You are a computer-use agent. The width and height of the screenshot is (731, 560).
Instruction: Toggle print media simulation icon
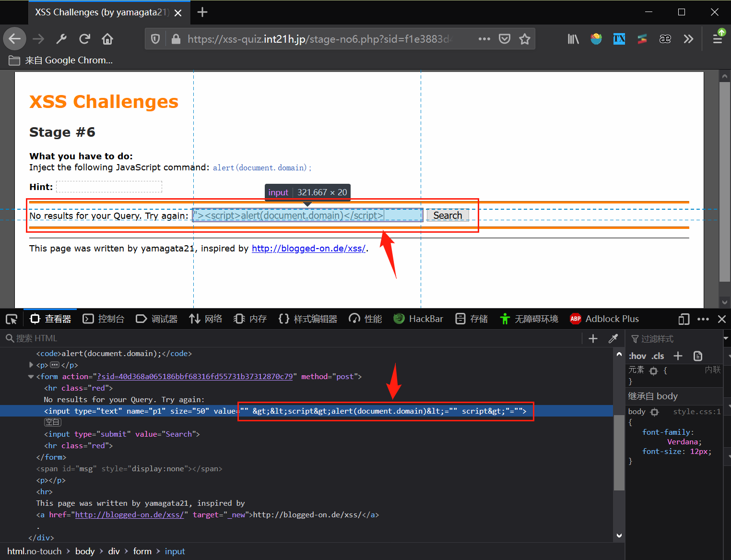click(698, 356)
